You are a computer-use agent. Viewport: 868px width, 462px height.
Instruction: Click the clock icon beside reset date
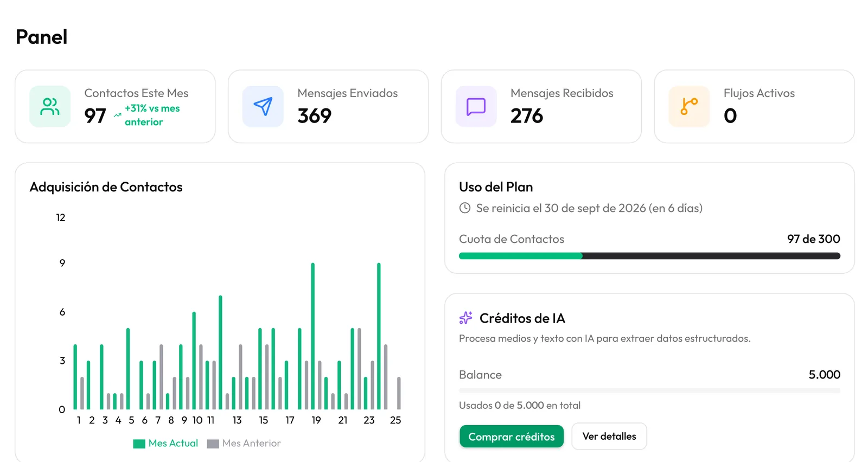(465, 208)
